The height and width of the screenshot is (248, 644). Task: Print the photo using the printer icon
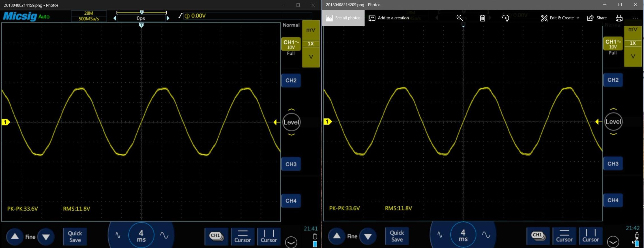click(619, 18)
